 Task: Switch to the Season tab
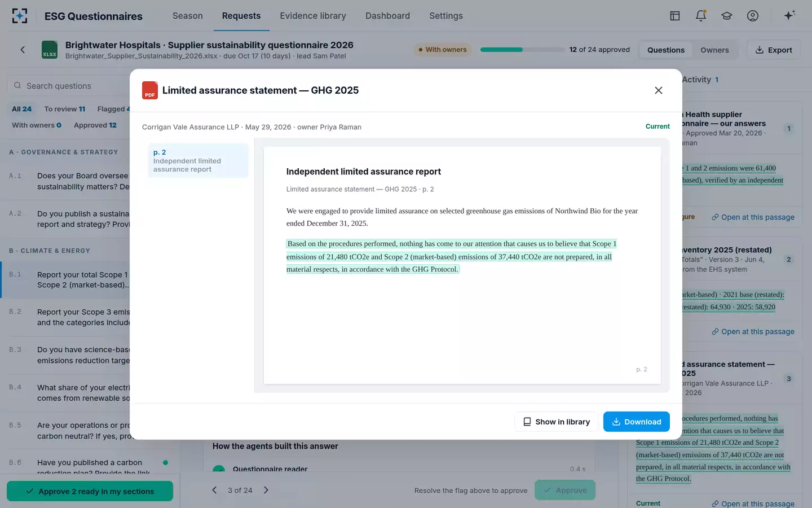[188, 16]
